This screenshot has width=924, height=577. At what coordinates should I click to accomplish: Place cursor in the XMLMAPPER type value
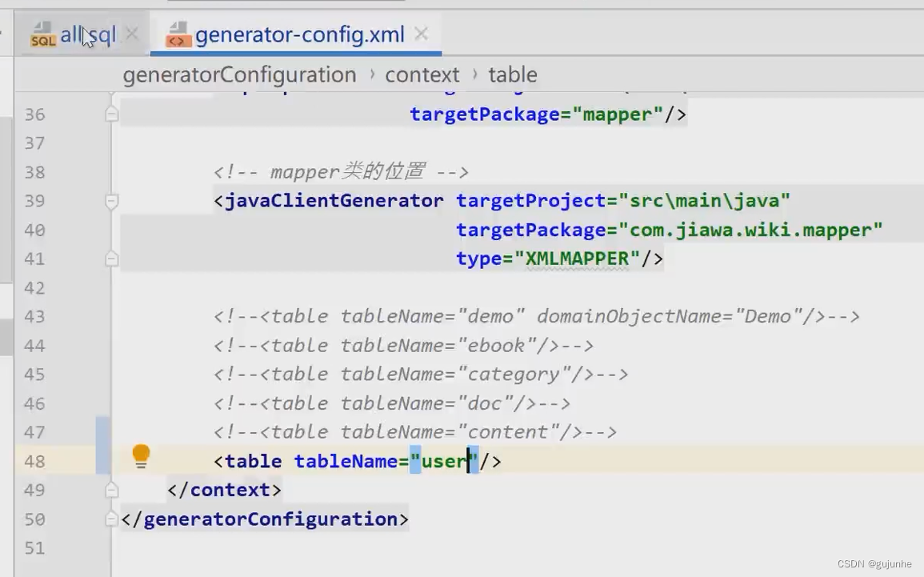(x=577, y=258)
